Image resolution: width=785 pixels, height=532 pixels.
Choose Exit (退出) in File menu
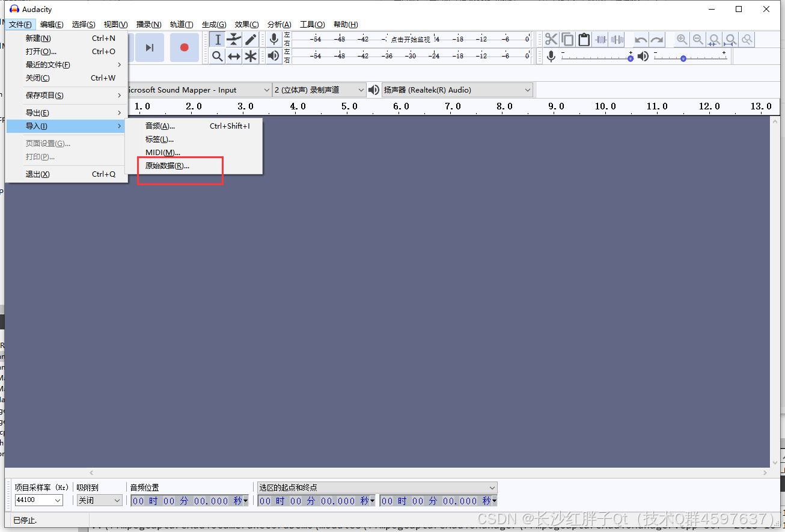coord(66,174)
